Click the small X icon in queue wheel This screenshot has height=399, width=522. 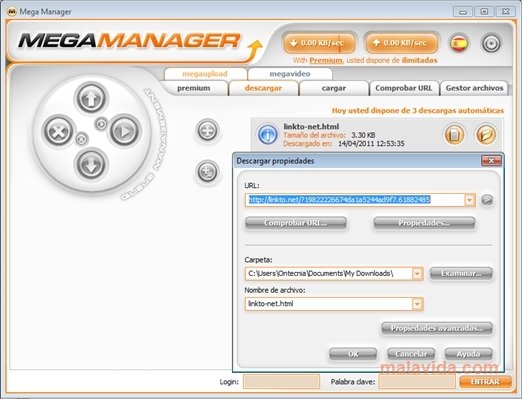click(x=81, y=138)
